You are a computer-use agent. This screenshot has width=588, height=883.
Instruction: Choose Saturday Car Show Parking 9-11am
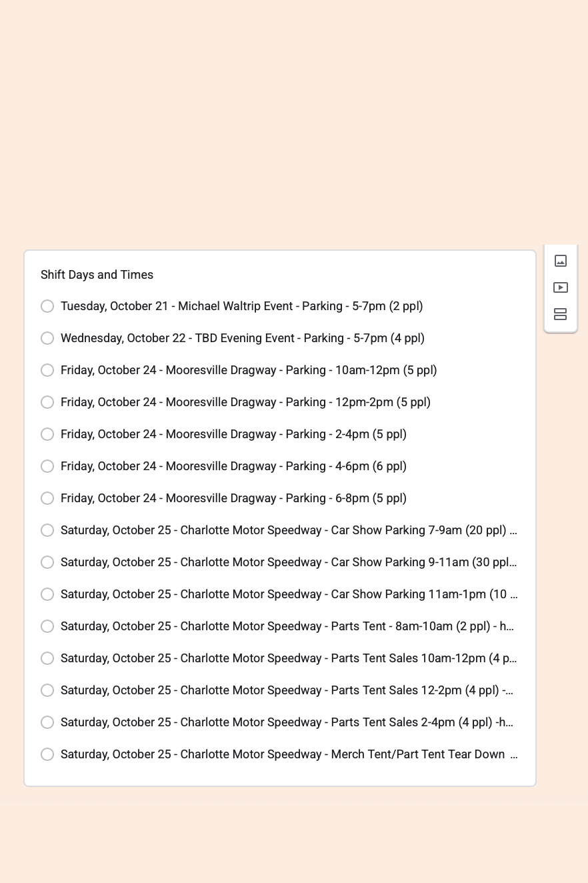coord(47,562)
